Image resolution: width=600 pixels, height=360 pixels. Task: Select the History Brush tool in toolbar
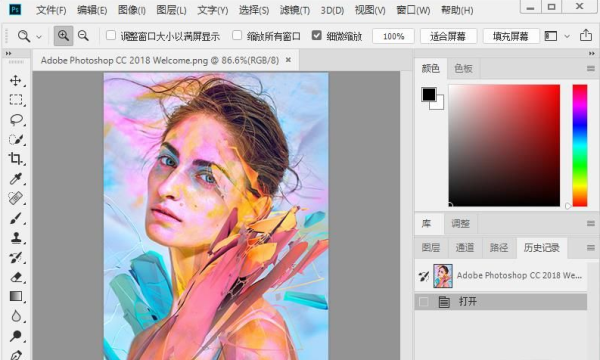click(x=16, y=257)
